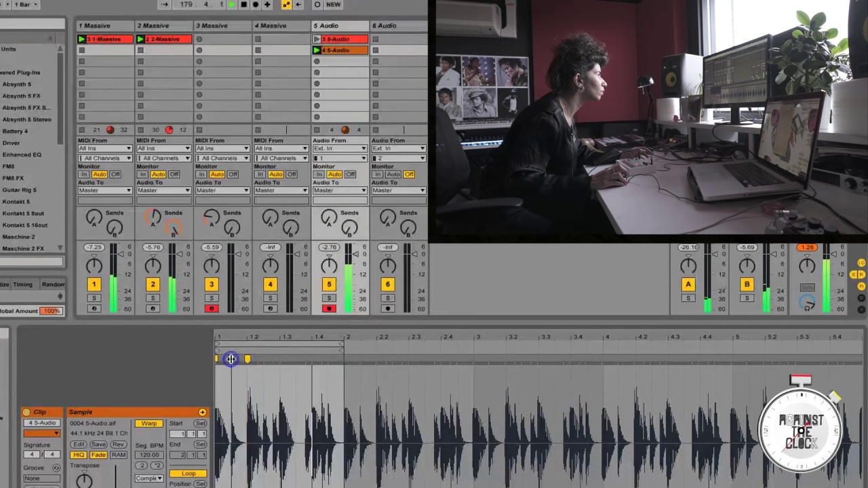The width and height of the screenshot is (868, 488).
Task: Toggle the Warp button in Sample box
Action: point(149,424)
